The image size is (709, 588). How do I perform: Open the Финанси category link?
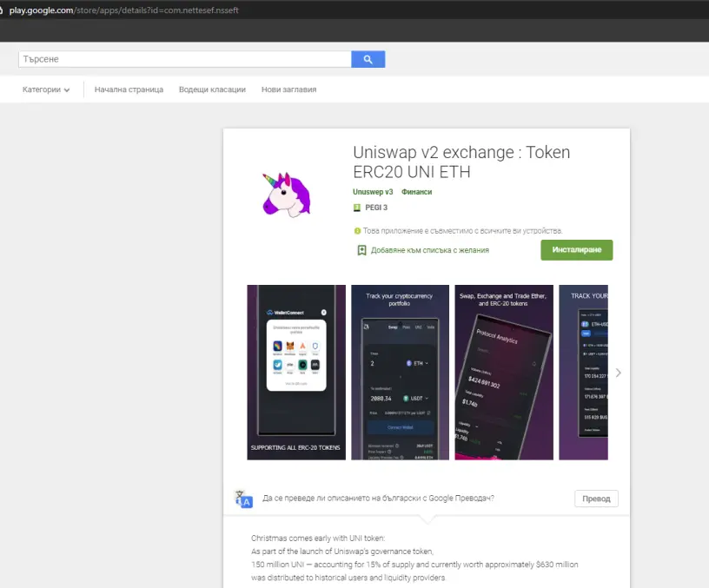pyautogui.click(x=416, y=192)
